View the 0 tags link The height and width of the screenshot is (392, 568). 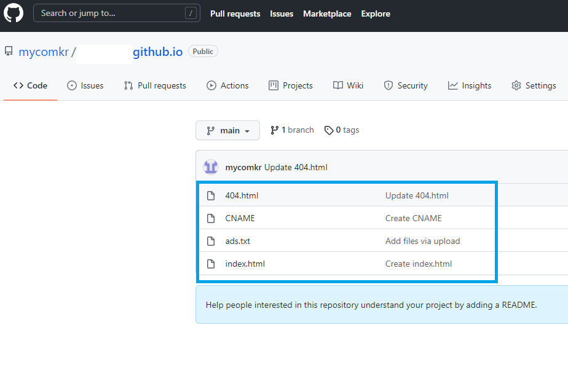point(342,130)
